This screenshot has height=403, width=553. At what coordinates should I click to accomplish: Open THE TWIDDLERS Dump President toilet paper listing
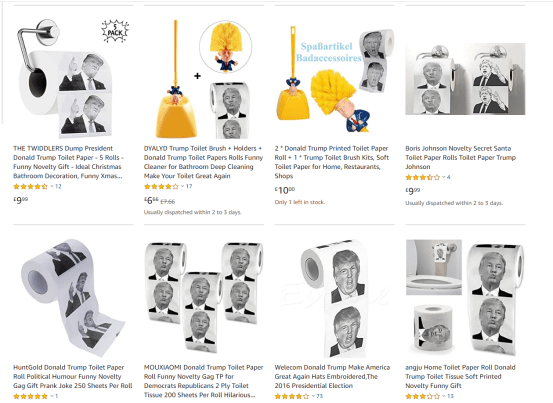tap(68, 162)
